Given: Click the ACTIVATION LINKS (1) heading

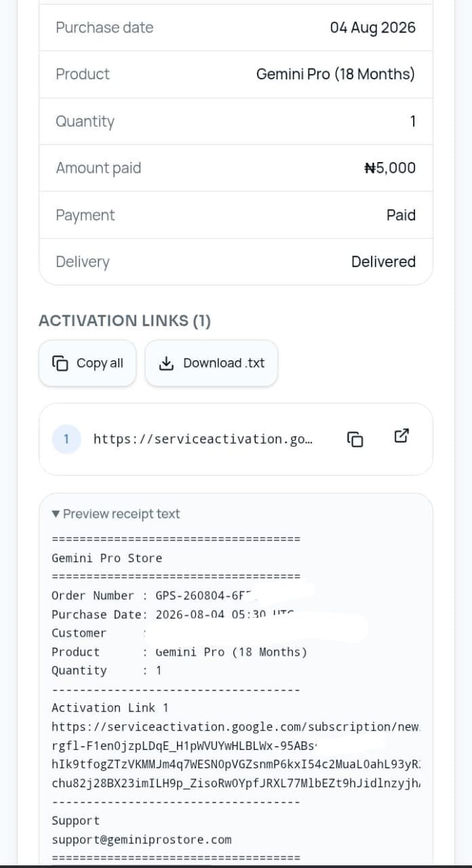Looking at the screenshot, I should point(125,321).
